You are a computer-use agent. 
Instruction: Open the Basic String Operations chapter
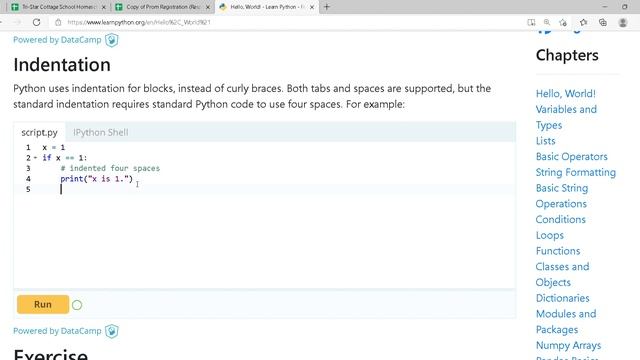[x=562, y=196]
